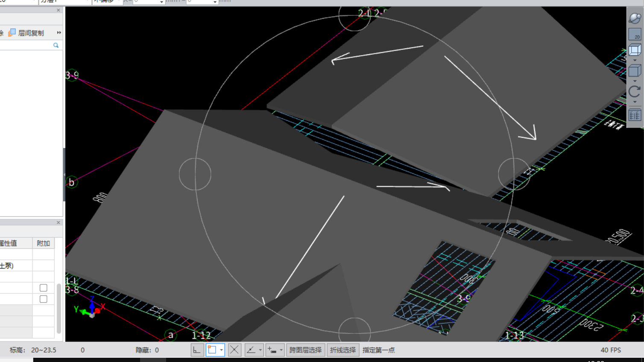Expand the more toolbar items chevron
This screenshot has height=362, width=644.
pyautogui.click(x=59, y=32)
